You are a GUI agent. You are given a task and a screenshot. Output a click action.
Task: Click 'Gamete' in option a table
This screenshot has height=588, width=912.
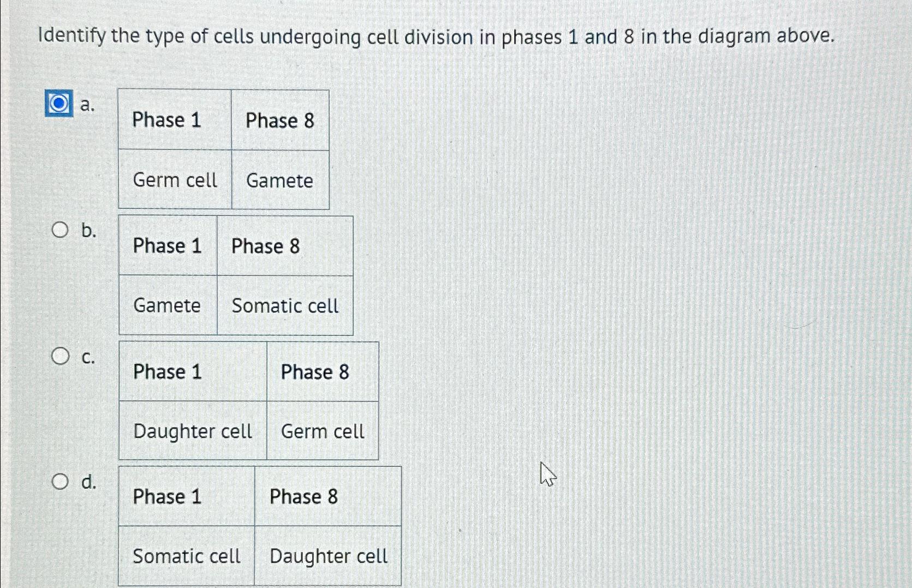point(281,181)
